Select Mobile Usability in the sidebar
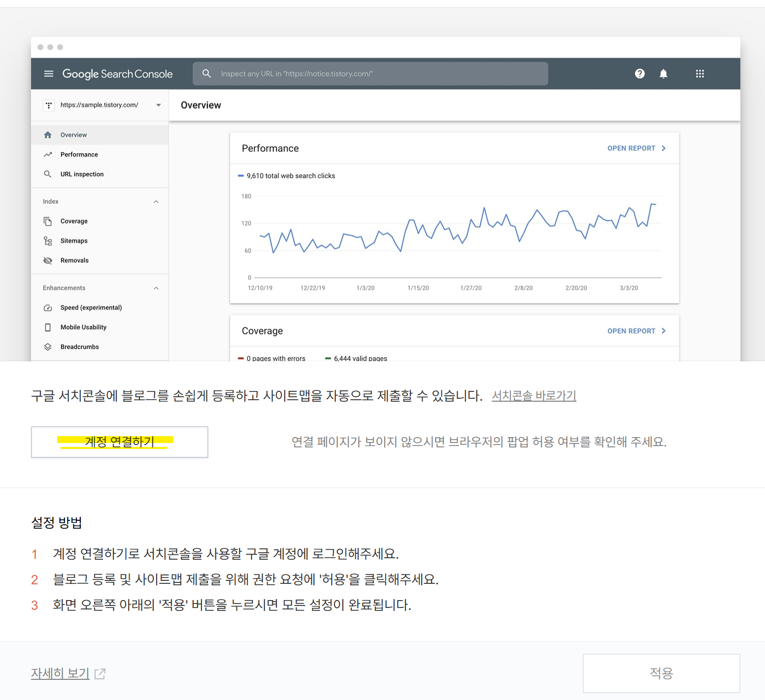The image size is (765, 700). click(100, 327)
